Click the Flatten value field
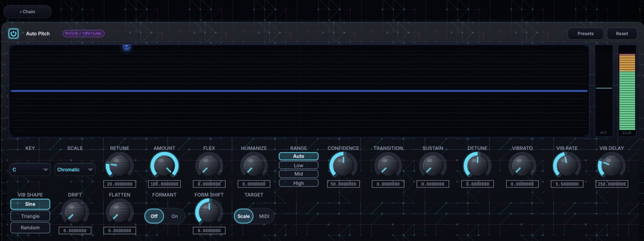The height and width of the screenshot is (241, 644). 120,231
